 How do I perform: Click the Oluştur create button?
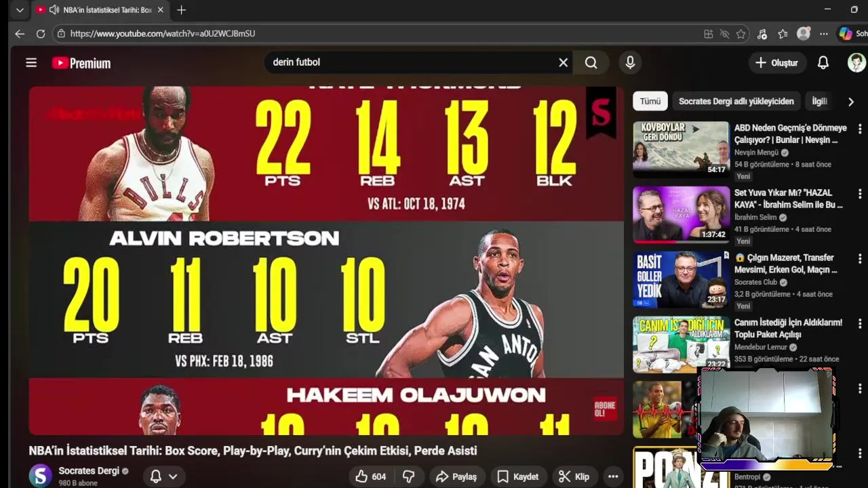(777, 62)
